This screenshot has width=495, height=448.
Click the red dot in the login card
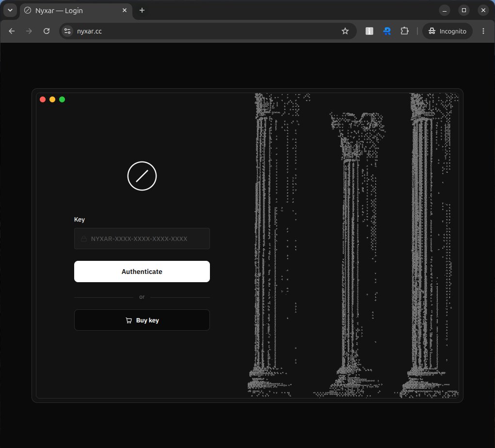[43, 99]
